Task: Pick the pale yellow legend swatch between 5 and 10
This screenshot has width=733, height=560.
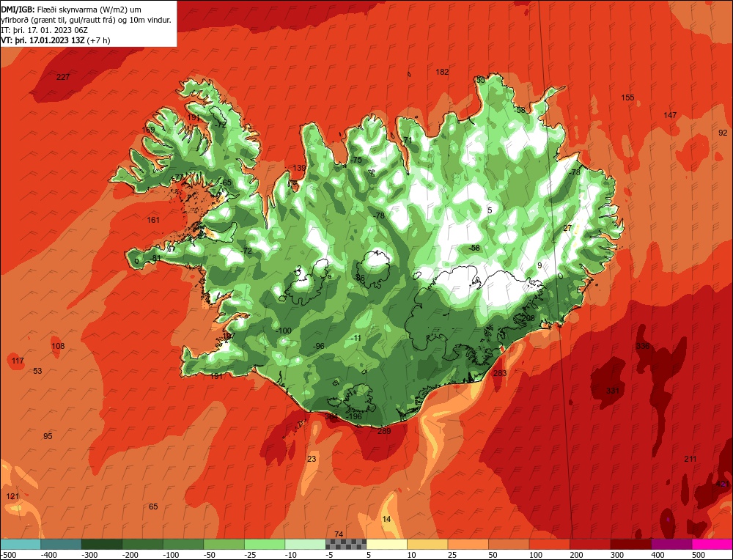Action: (386, 544)
